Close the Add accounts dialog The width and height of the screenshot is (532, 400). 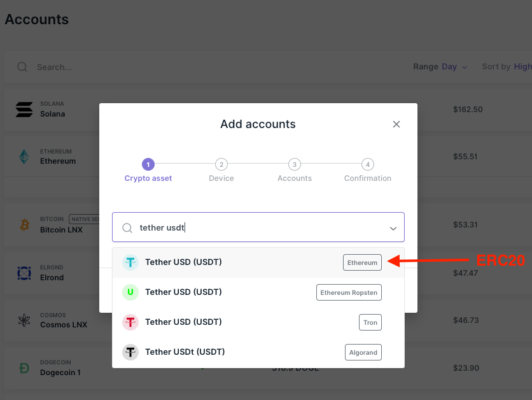click(x=396, y=124)
